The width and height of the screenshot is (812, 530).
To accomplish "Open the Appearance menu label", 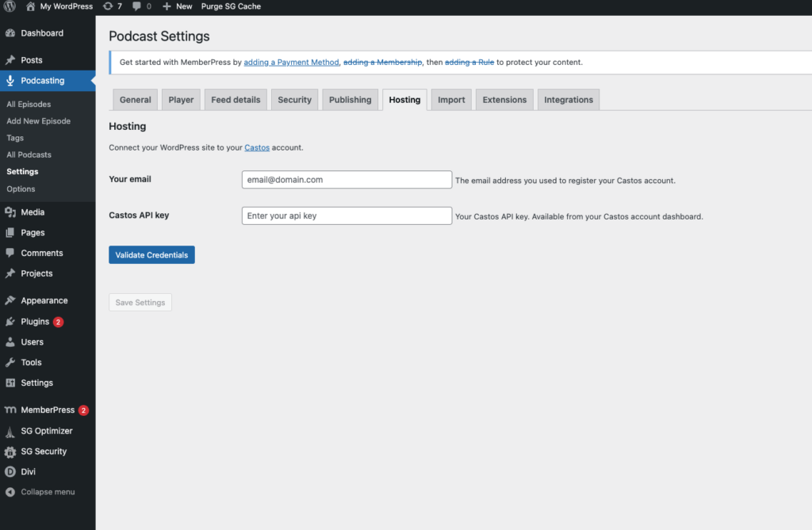I will click(x=44, y=301).
